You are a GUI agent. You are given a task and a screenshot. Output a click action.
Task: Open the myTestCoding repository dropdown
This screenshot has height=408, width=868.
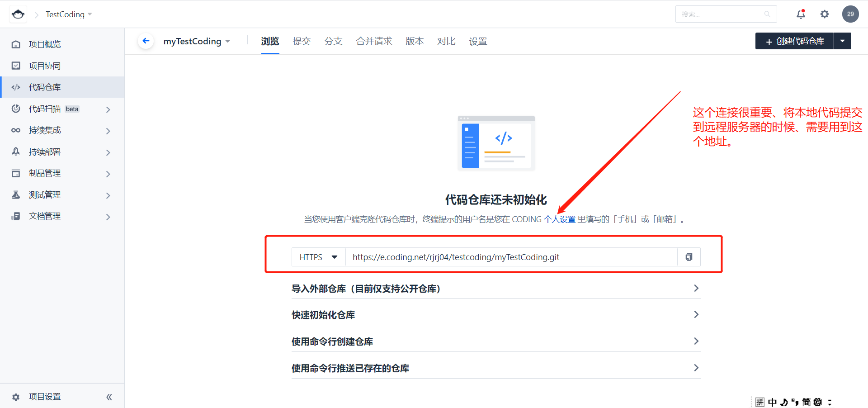pos(197,41)
